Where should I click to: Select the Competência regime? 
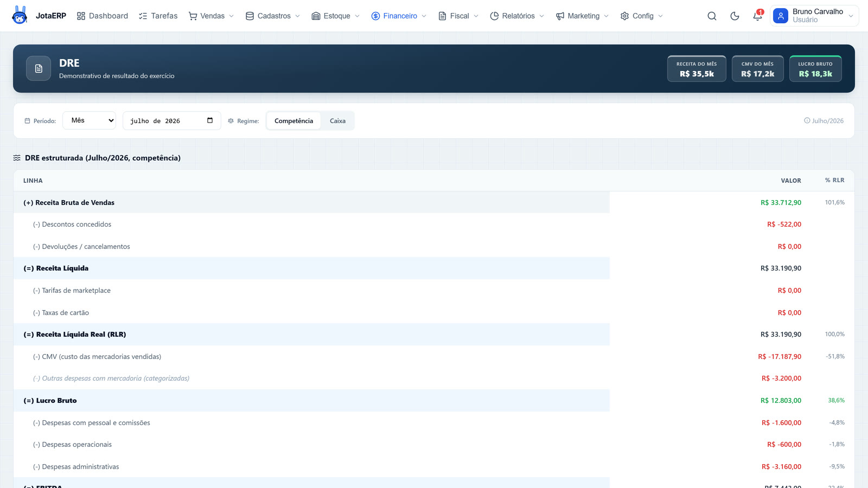[293, 121]
